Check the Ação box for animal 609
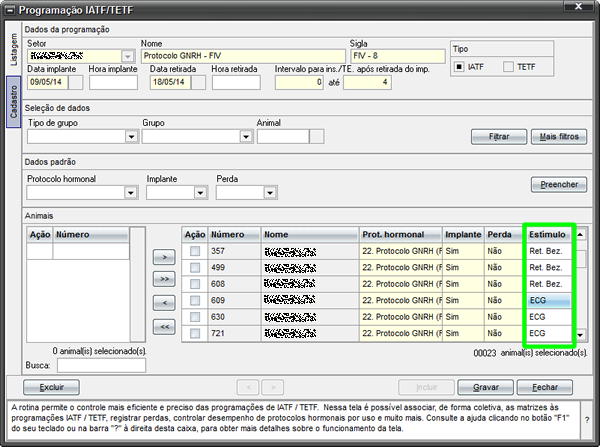Screen dimensions: 600x447 195,300
